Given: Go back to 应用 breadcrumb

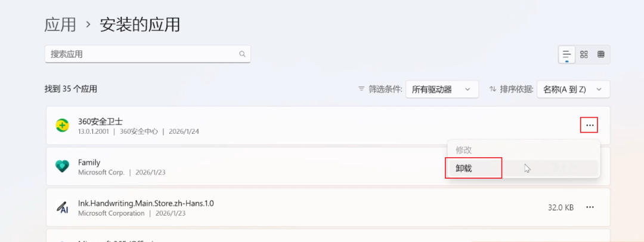Looking at the screenshot, I should pos(60,24).
